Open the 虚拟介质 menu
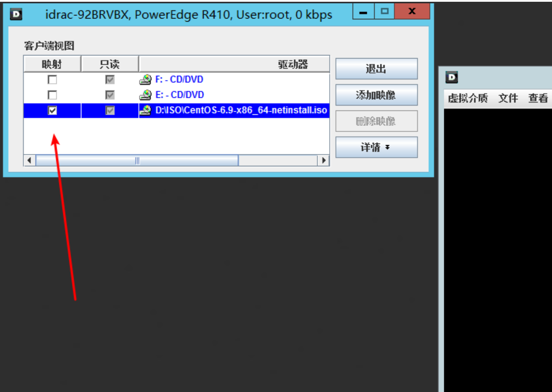 [x=468, y=98]
